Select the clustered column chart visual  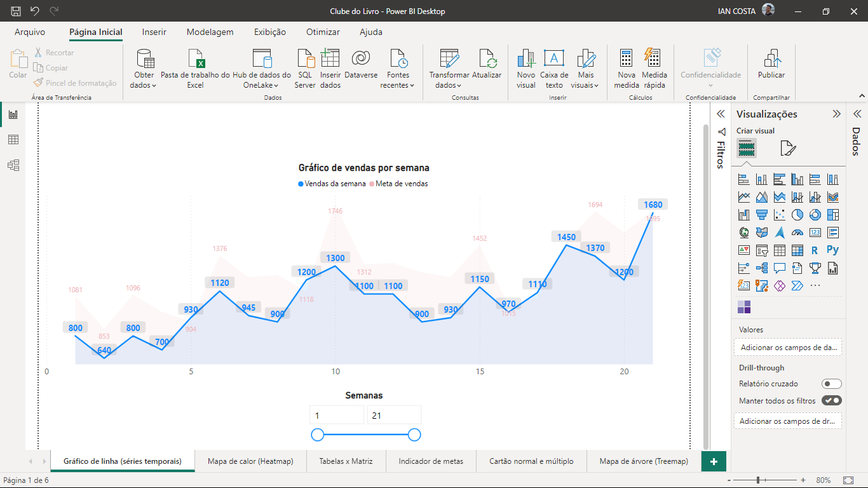[797, 179]
